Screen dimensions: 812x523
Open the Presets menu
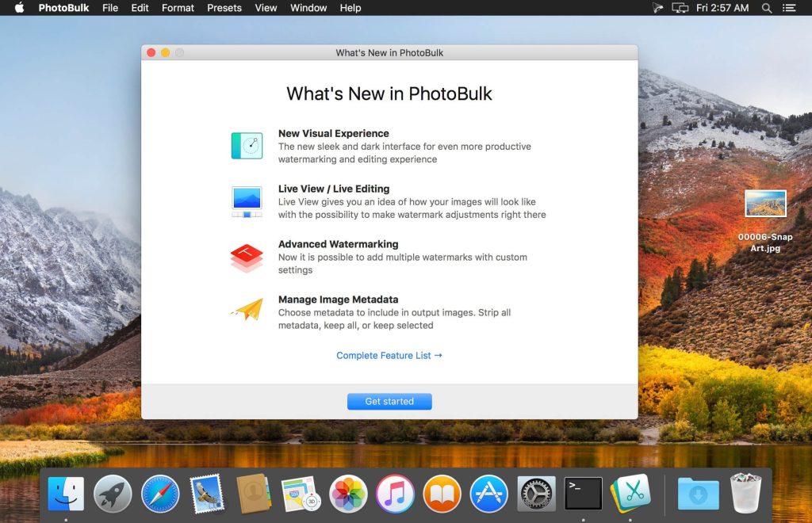[x=224, y=8]
